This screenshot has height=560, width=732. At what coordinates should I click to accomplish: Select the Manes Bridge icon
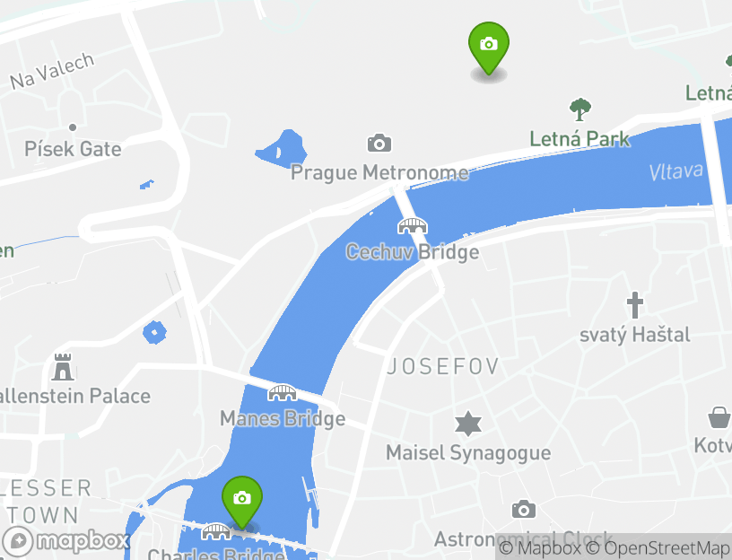(x=282, y=393)
